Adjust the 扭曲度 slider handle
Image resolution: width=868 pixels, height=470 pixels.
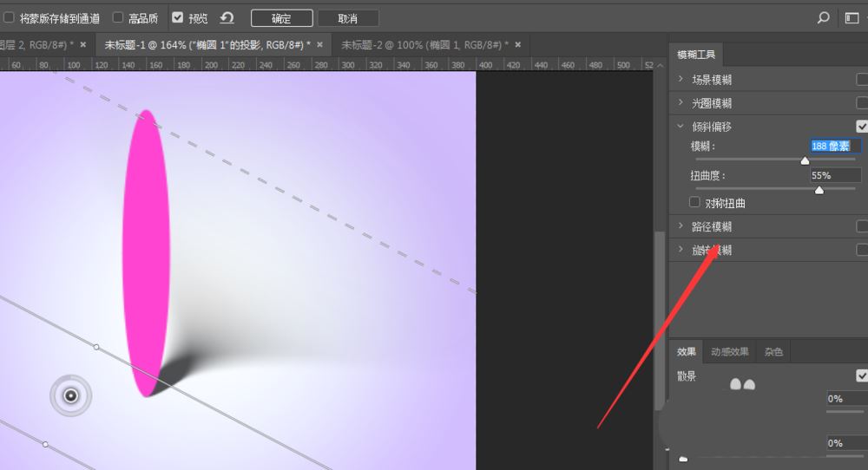pyautogui.click(x=819, y=190)
